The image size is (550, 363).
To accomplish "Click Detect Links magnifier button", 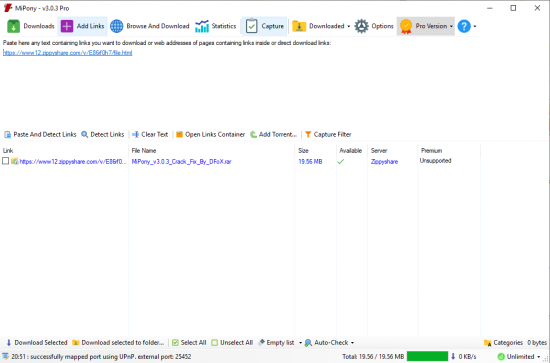I will point(102,134).
